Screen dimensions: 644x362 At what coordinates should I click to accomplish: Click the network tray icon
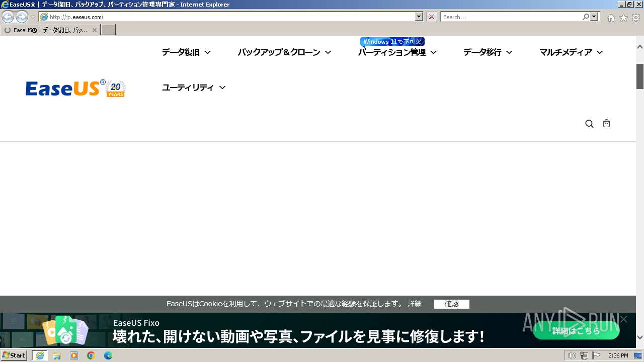(x=584, y=355)
